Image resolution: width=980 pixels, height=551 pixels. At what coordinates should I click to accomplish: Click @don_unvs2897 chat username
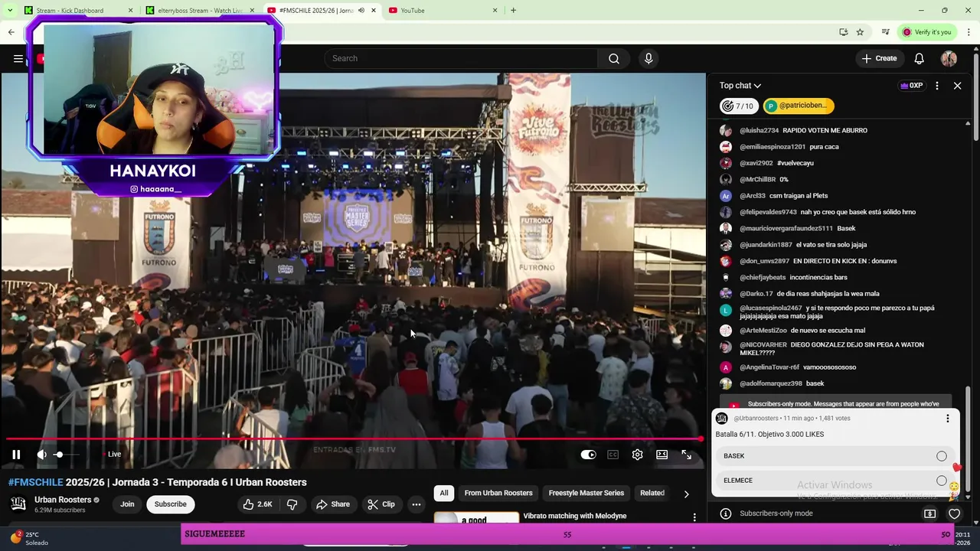pyautogui.click(x=764, y=261)
